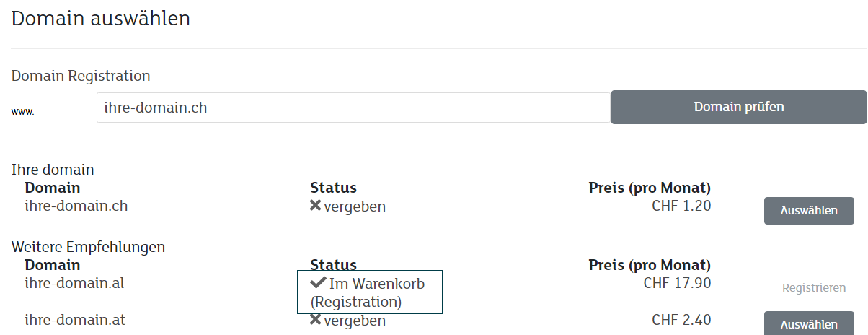Click the Status column header under Ihre domain

pos(333,188)
